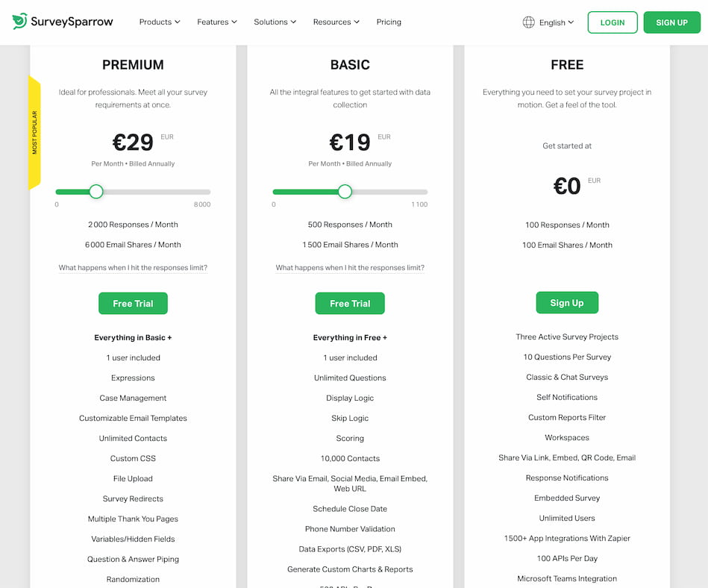Click the Basic plan responses slider handle

[x=345, y=191]
